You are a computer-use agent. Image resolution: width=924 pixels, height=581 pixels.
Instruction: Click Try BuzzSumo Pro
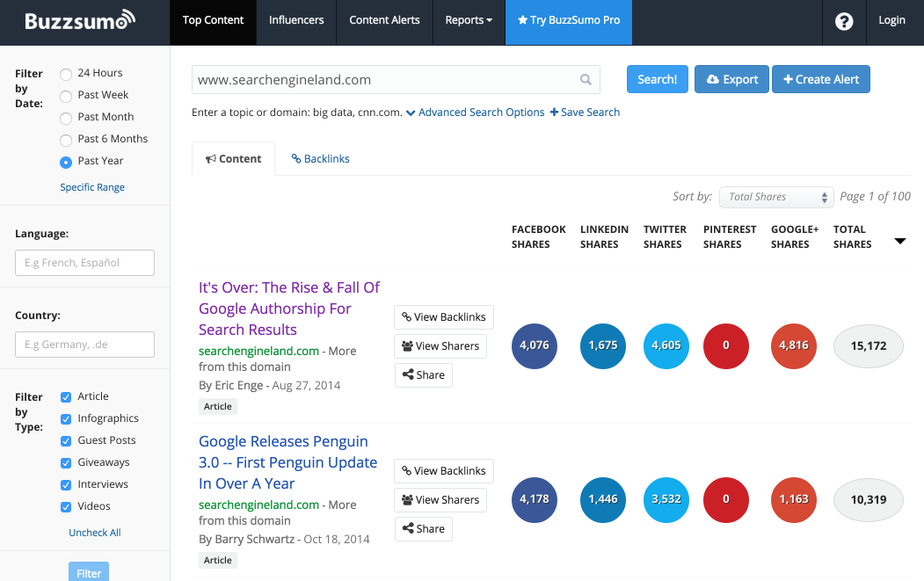click(569, 20)
